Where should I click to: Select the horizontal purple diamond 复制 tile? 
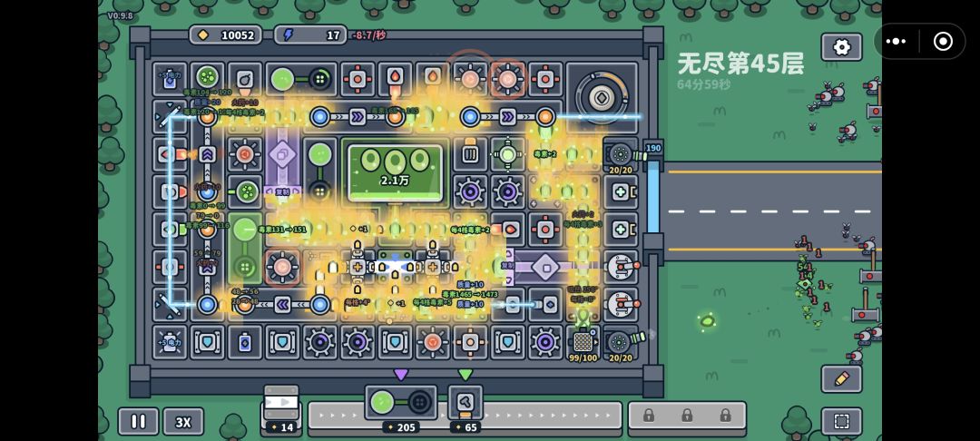tap(545, 267)
